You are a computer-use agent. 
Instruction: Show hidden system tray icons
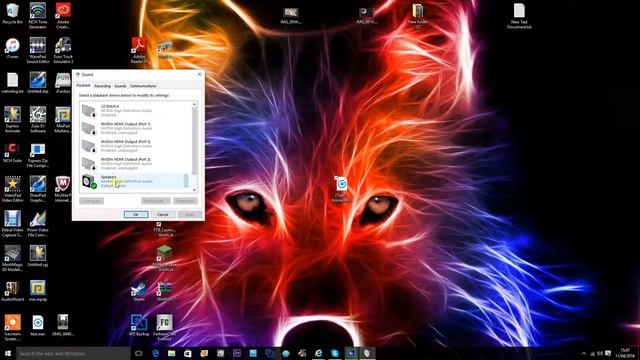(x=584, y=353)
